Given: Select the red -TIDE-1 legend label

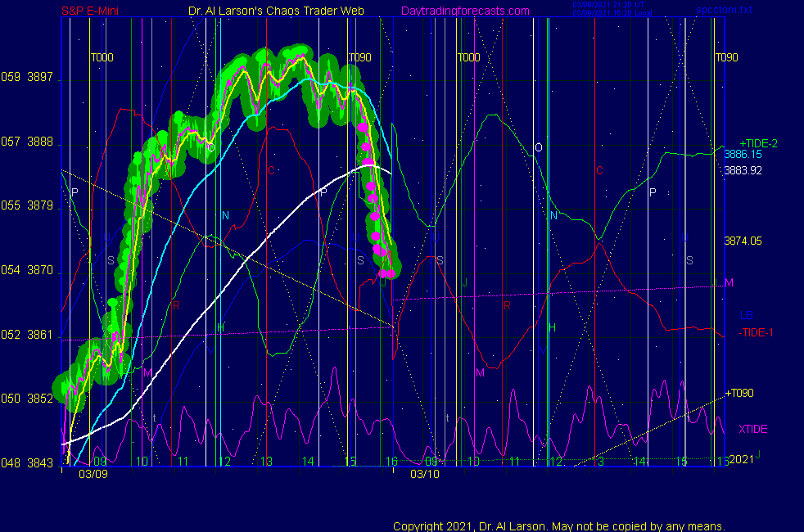Looking at the screenshot, I should pos(757,332).
